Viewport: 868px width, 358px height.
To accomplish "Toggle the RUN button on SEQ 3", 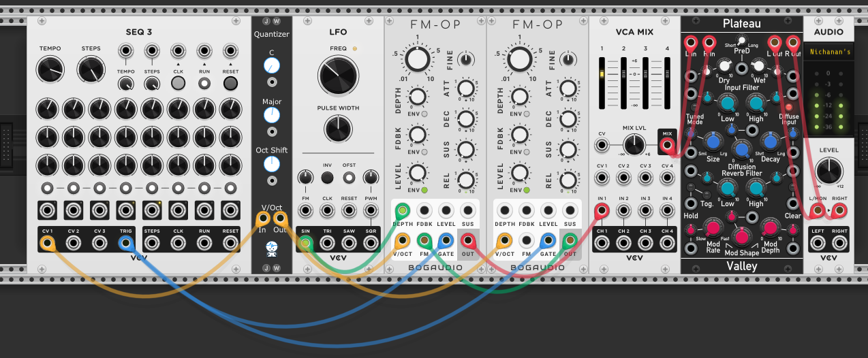I will pyautogui.click(x=204, y=83).
